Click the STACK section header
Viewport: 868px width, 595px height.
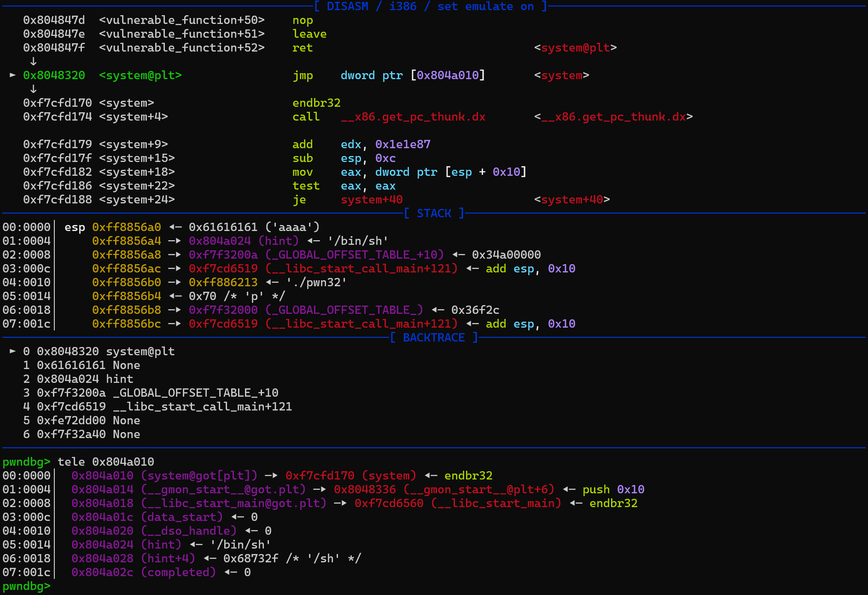pyautogui.click(x=434, y=214)
